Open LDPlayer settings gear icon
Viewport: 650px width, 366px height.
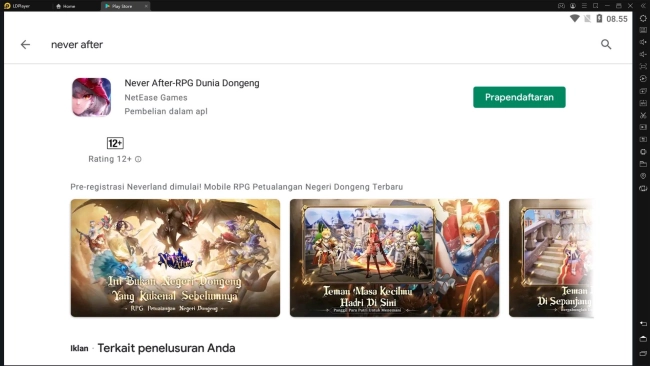[x=643, y=18]
